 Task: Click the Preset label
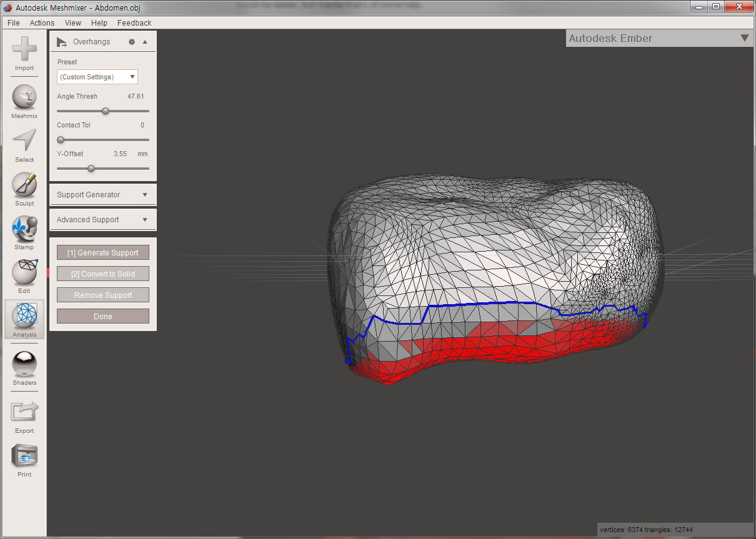click(x=67, y=62)
